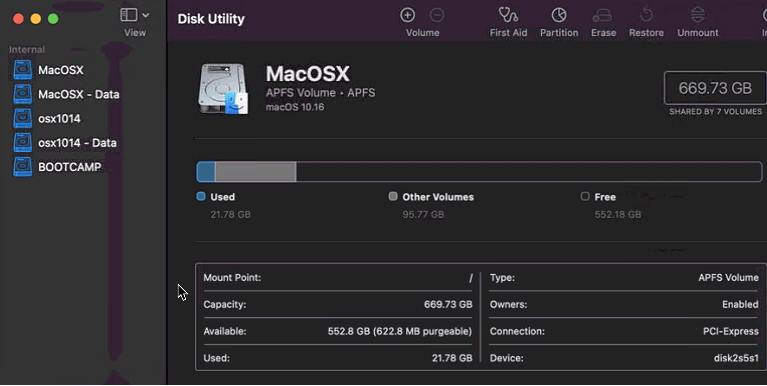Click the osx1014 disk icon in sidebar

tap(23, 118)
